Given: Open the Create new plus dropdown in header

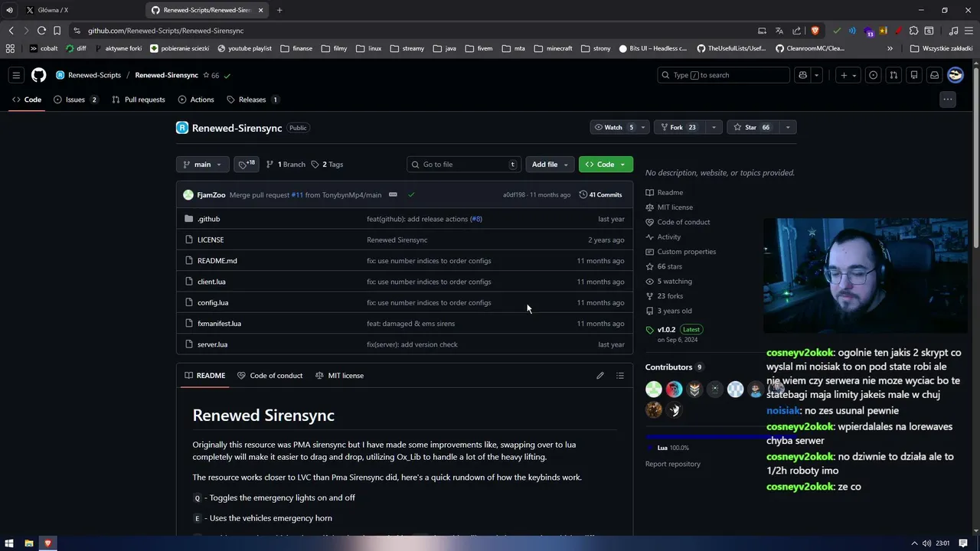Looking at the screenshot, I should coord(848,75).
